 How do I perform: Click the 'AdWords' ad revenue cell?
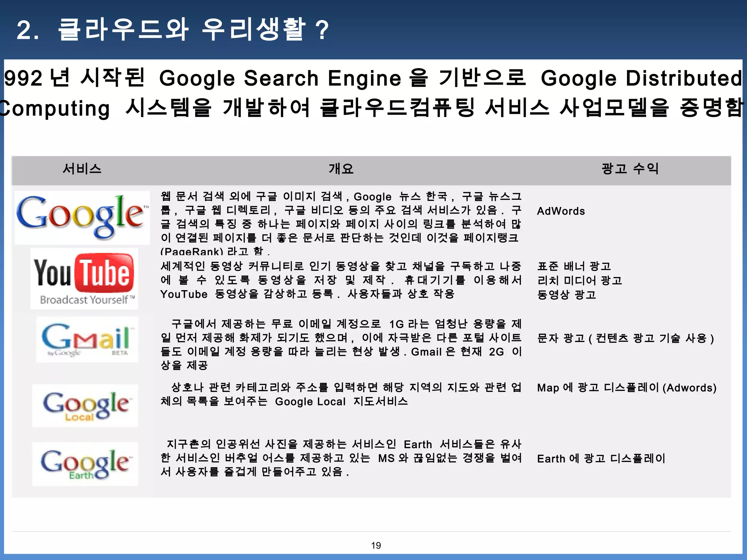(x=561, y=211)
